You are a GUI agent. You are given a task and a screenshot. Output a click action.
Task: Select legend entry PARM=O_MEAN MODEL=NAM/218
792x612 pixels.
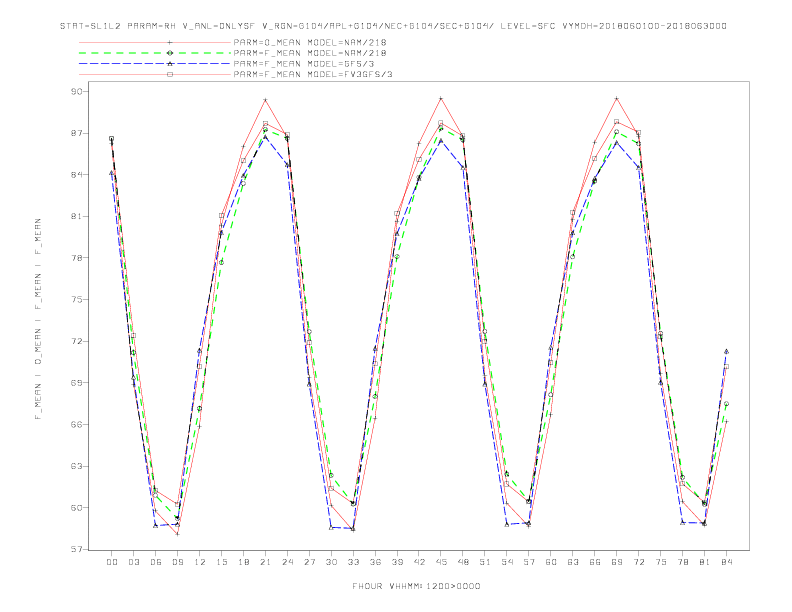(310, 42)
